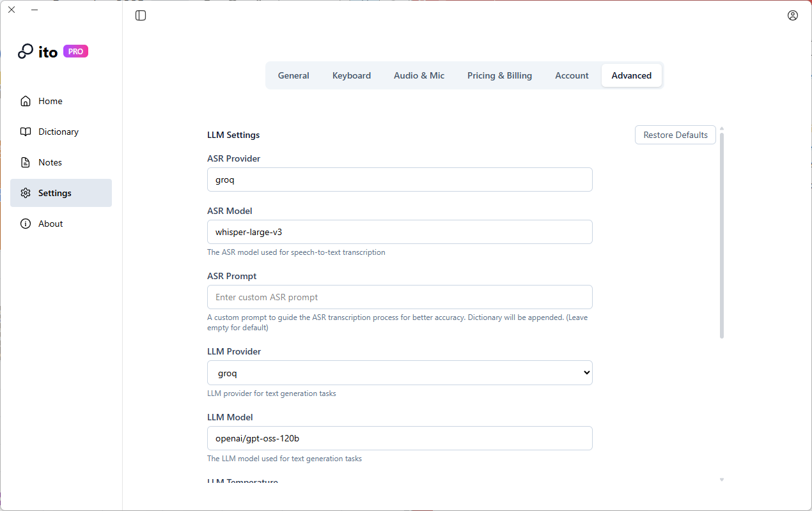Switch to the Account tab
Image resolution: width=812 pixels, height=511 pixels.
click(x=572, y=75)
